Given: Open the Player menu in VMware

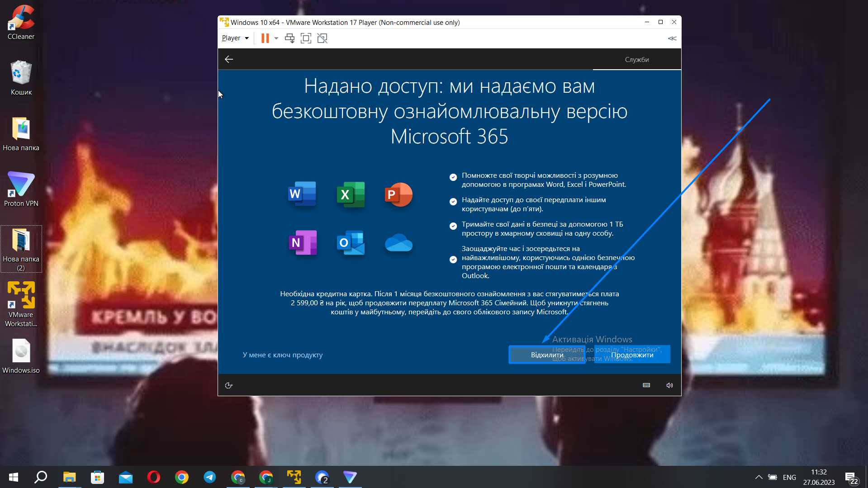Looking at the screenshot, I should click(235, 38).
